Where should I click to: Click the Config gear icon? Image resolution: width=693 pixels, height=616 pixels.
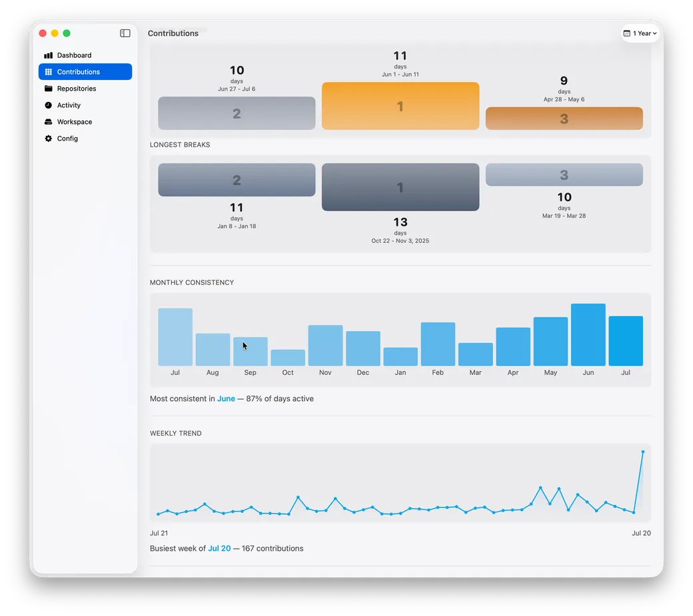coord(49,139)
